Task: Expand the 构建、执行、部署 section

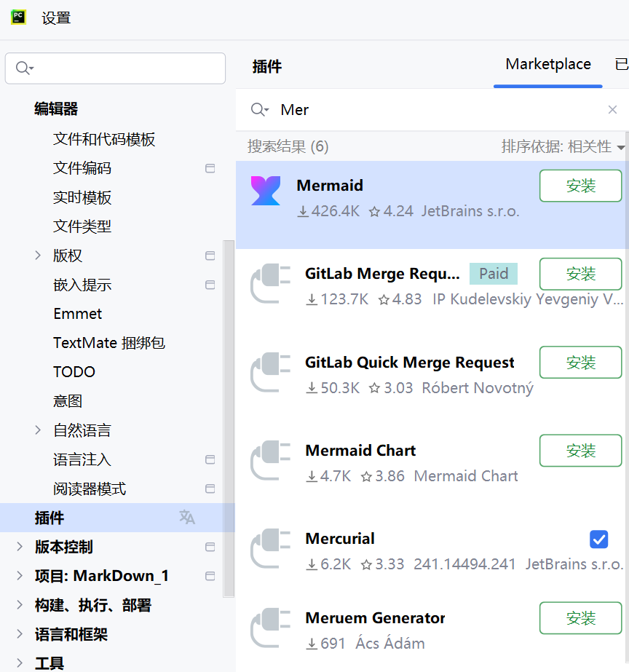Action: (x=19, y=605)
